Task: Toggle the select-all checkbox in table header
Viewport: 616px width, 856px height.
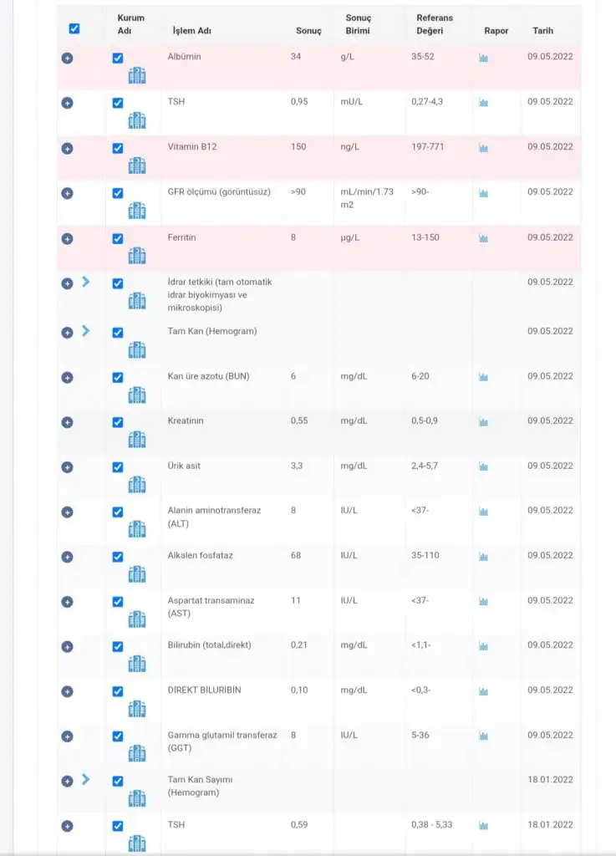Action: [x=74, y=28]
